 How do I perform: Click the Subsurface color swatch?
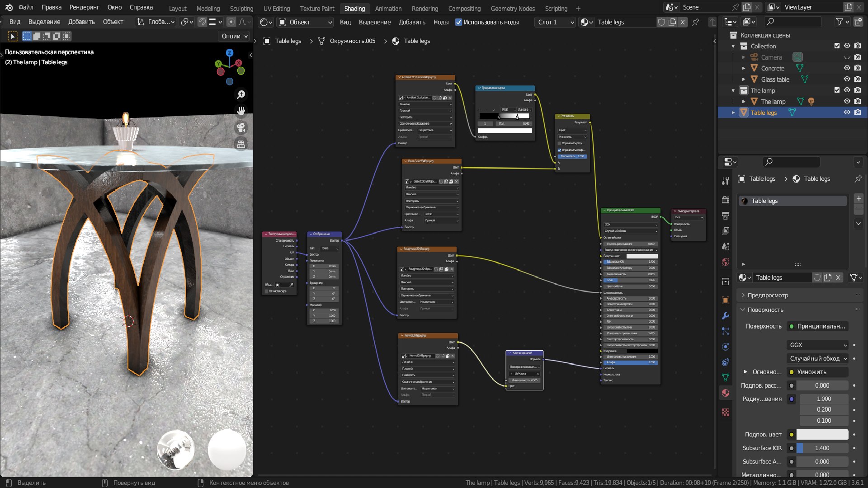click(822, 434)
